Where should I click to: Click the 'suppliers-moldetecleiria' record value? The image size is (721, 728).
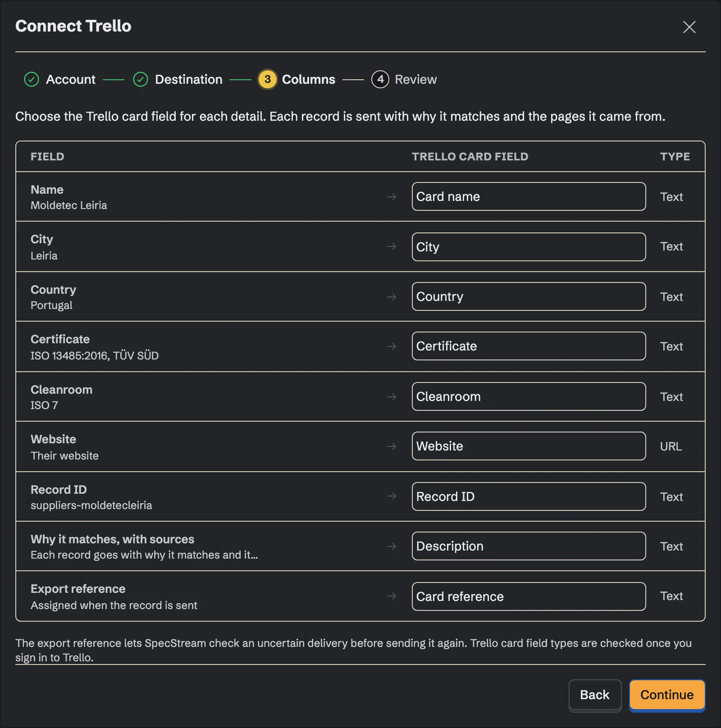pos(91,505)
